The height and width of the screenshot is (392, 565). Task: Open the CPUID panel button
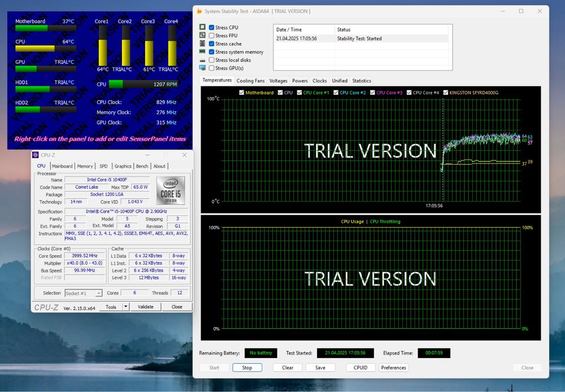coord(360,368)
